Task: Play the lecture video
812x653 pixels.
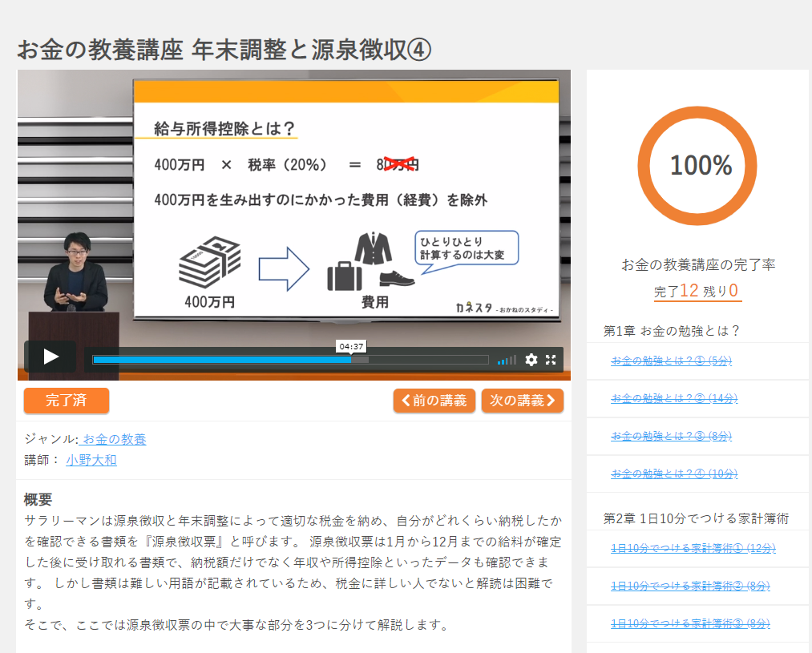Action: (50, 357)
